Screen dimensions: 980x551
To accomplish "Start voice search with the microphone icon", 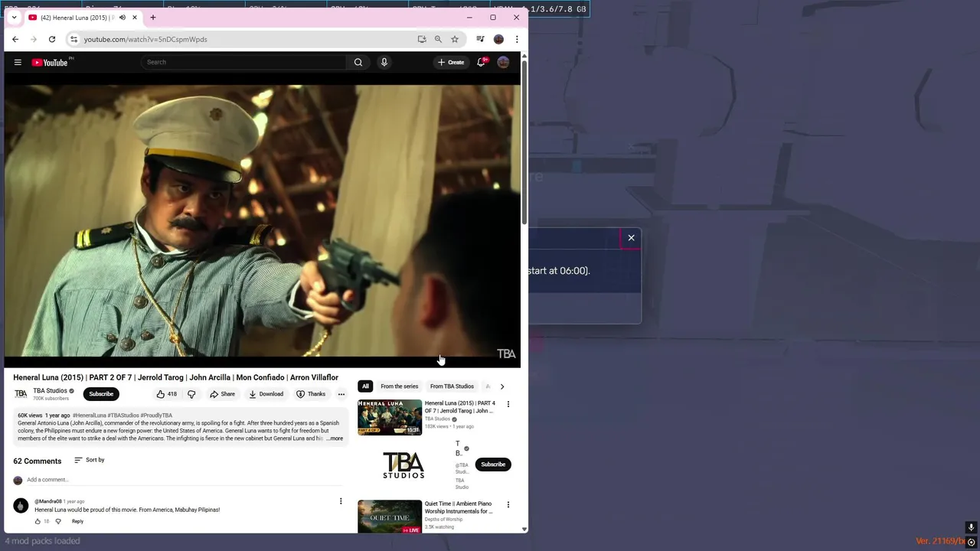I will pyautogui.click(x=384, y=62).
